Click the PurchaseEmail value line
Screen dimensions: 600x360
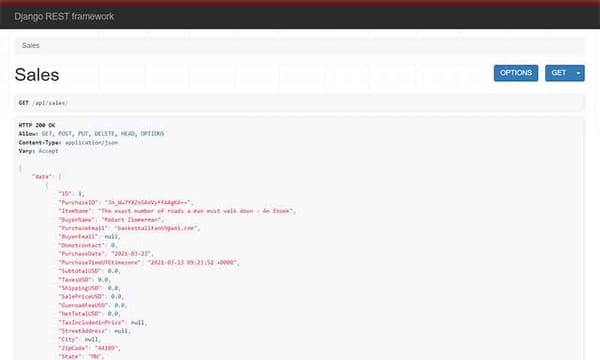point(129,228)
